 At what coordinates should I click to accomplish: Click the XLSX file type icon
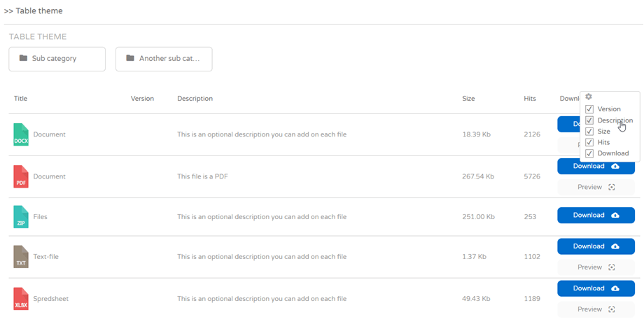click(21, 299)
